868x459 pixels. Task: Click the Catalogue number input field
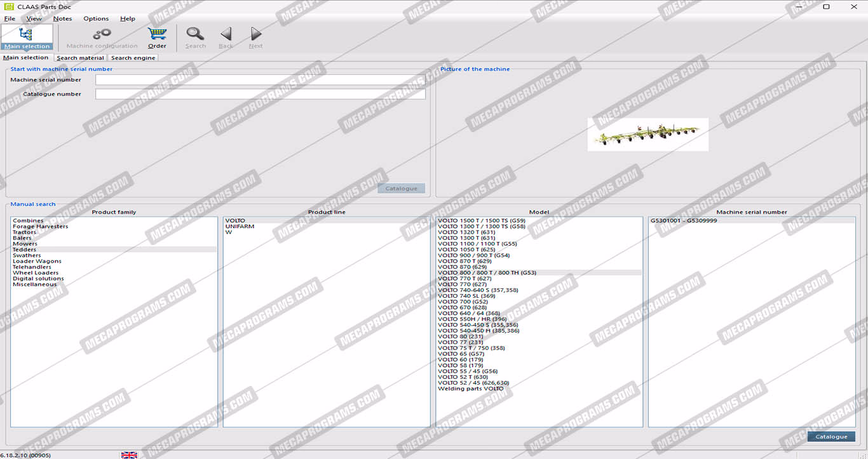(260, 94)
